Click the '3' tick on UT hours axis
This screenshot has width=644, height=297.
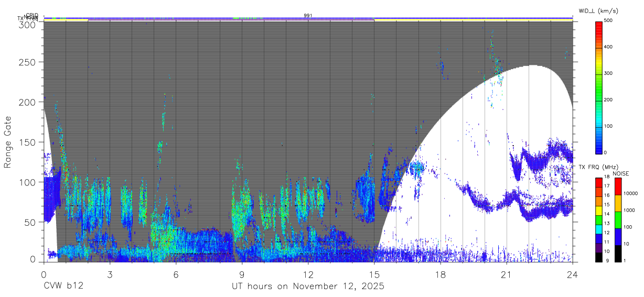(x=110, y=274)
